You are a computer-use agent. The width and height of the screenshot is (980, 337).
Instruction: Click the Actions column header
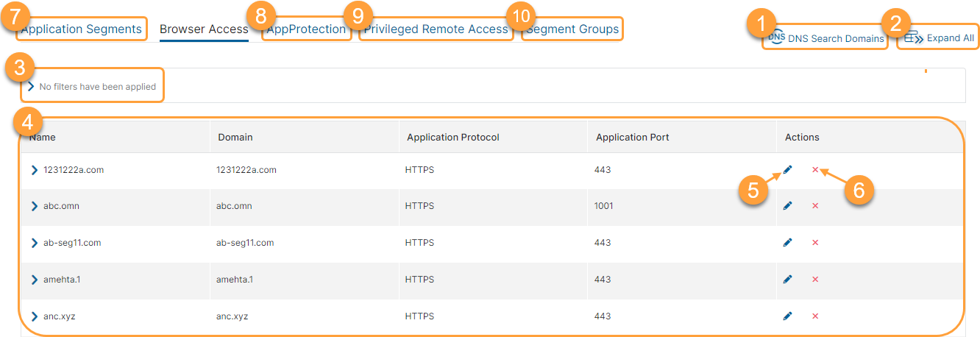(802, 138)
